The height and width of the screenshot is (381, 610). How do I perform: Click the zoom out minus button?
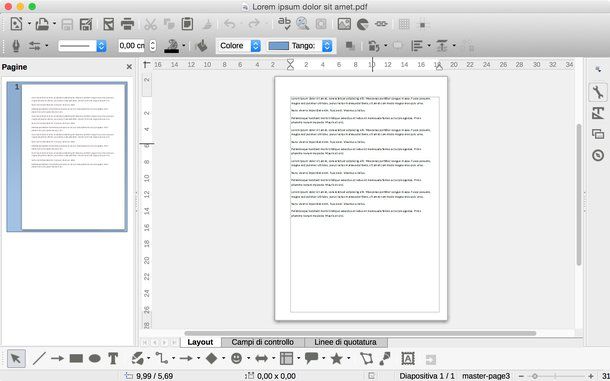521,376
